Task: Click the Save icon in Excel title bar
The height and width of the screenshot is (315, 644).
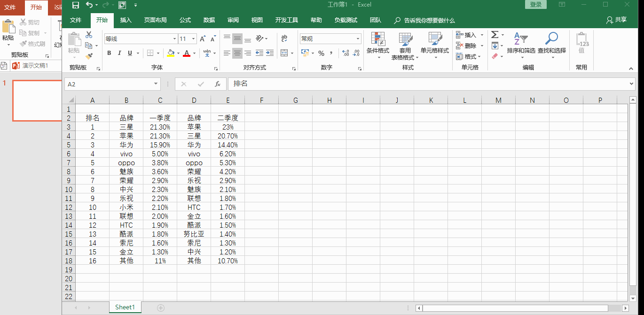Action: click(76, 5)
